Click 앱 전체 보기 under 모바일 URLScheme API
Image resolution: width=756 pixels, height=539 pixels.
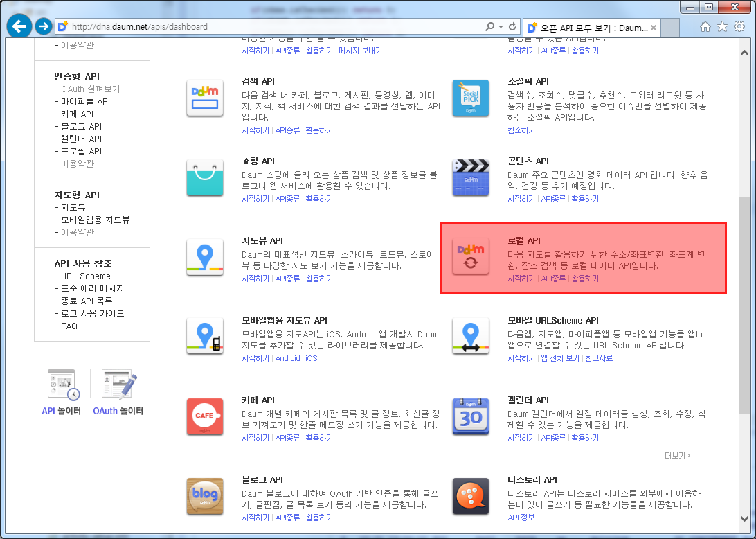pyautogui.click(x=560, y=358)
